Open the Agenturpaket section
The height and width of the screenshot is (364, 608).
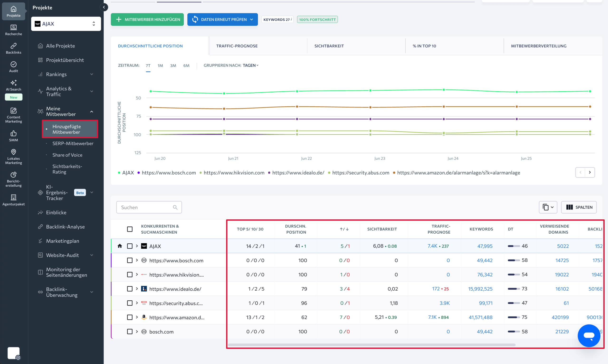coord(14,200)
